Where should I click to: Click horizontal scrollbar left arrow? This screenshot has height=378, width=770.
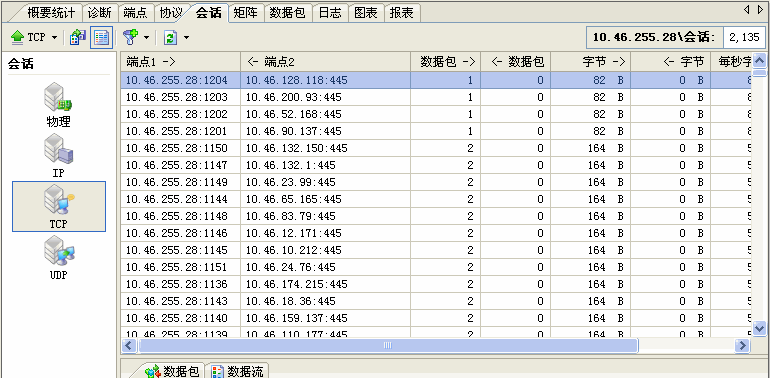coord(129,346)
